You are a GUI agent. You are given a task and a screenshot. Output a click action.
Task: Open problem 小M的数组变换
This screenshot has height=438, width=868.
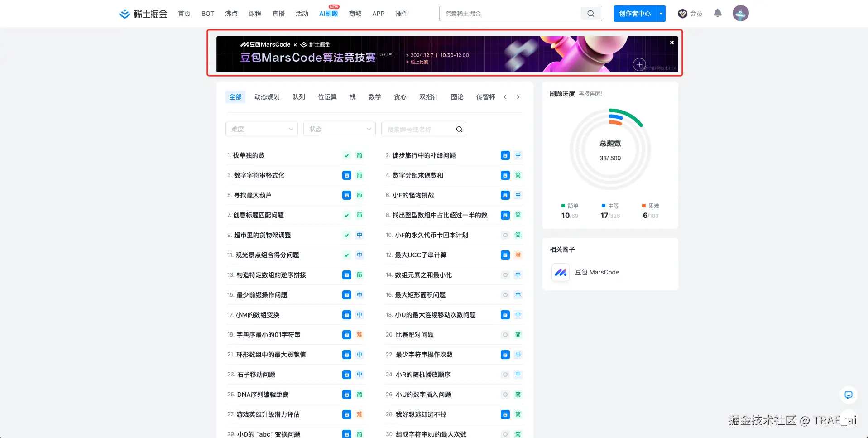(258, 315)
